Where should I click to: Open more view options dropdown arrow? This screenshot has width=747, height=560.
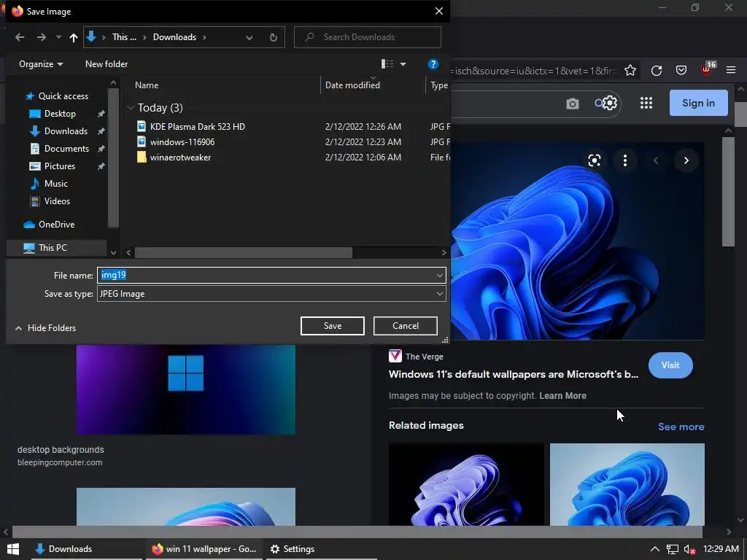point(403,64)
